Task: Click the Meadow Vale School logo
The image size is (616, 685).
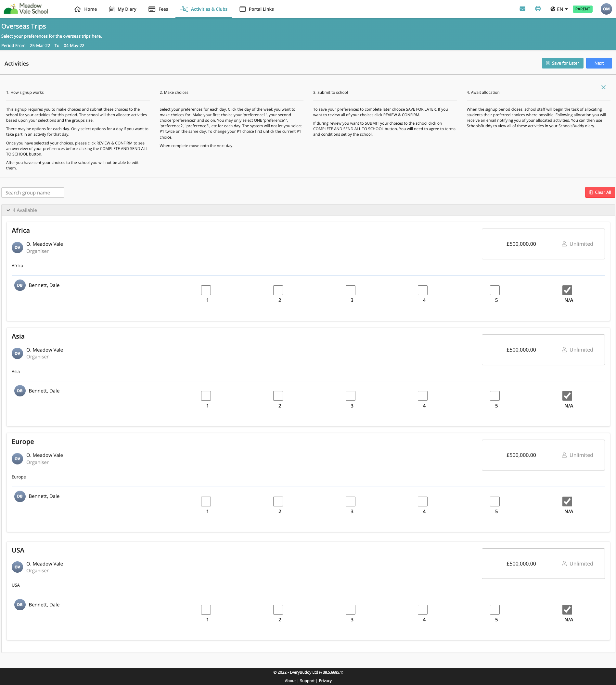Action: coord(26,9)
